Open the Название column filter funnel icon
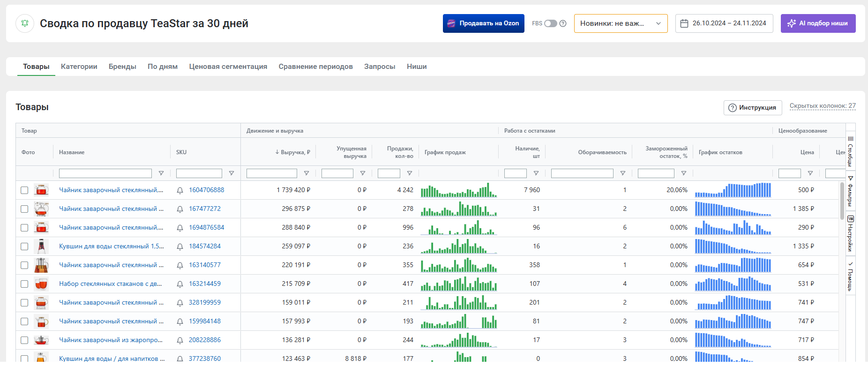The image size is (868, 366). tap(161, 173)
